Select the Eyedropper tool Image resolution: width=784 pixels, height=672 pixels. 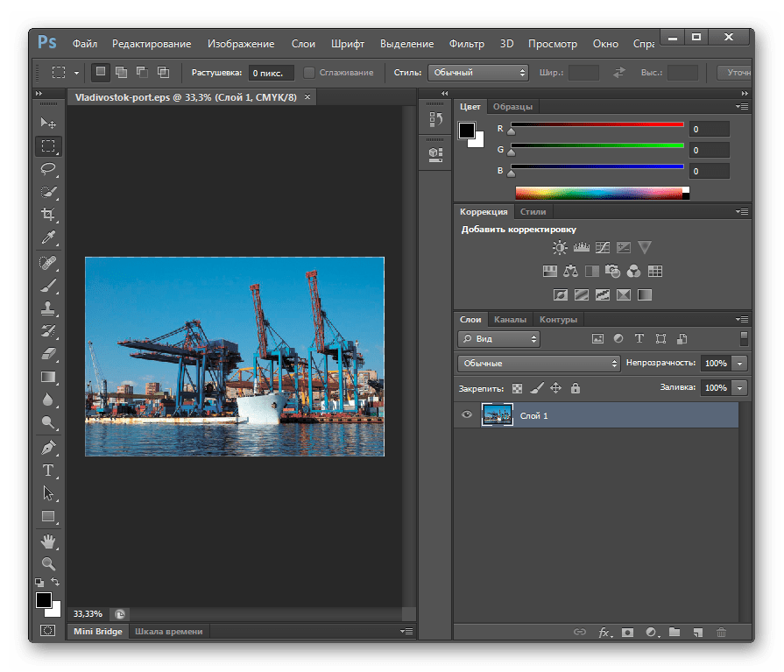48,237
